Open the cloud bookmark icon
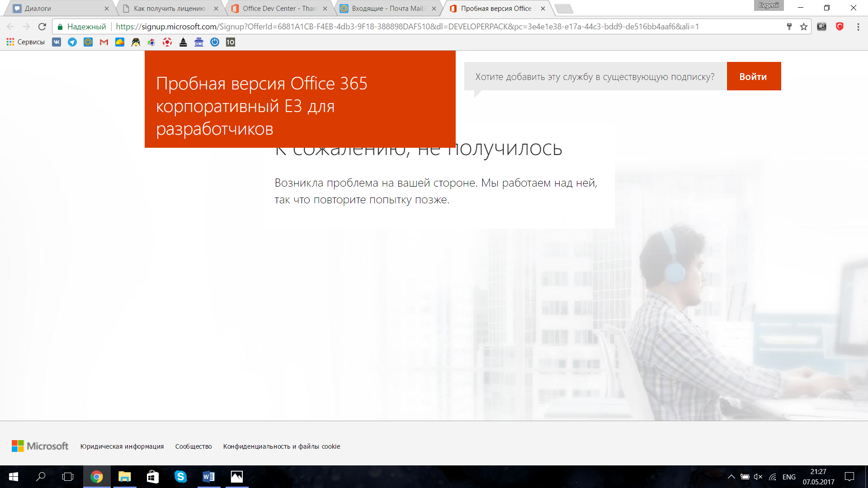The image size is (868, 488). pyautogui.click(x=120, y=42)
